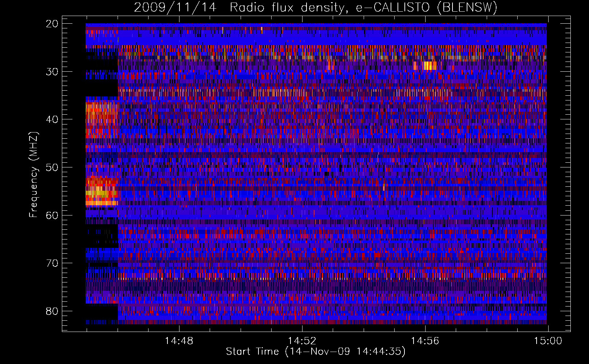Select the 40 frequency axis label
The width and height of the screenshot is (589, 364).
click(52, 119)
